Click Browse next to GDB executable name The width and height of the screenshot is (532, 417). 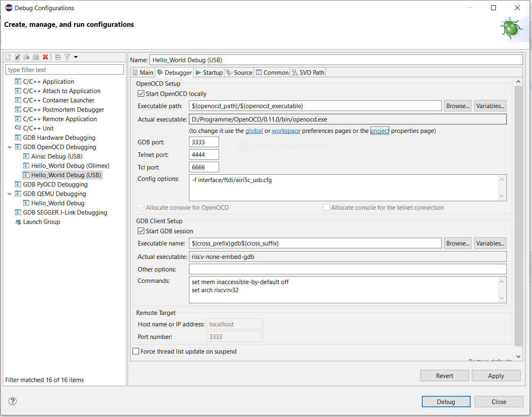pos(458,243)
